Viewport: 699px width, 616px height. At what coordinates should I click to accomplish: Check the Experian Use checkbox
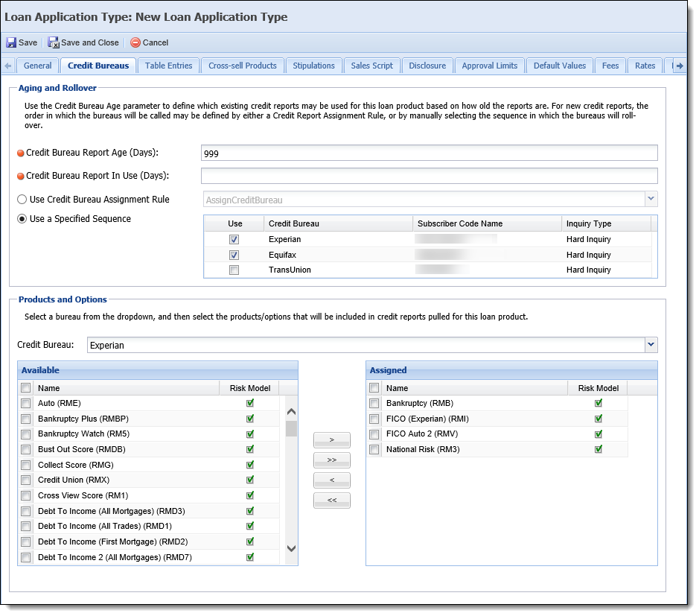(x=234, y=240)
